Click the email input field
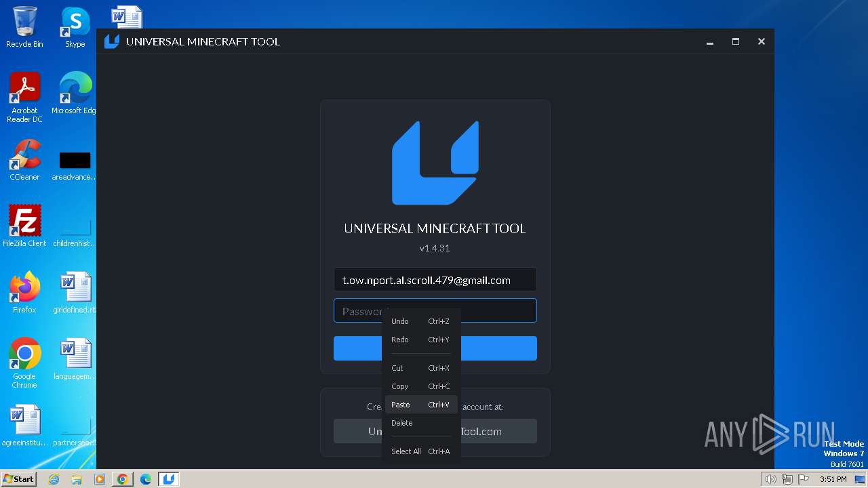The image size is (868, 488). coord(435,280)
